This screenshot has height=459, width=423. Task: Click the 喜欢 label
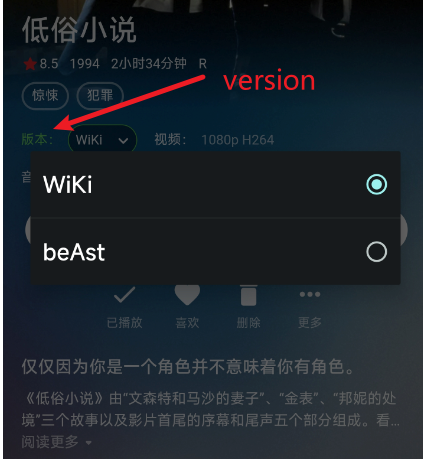point(187,323)
